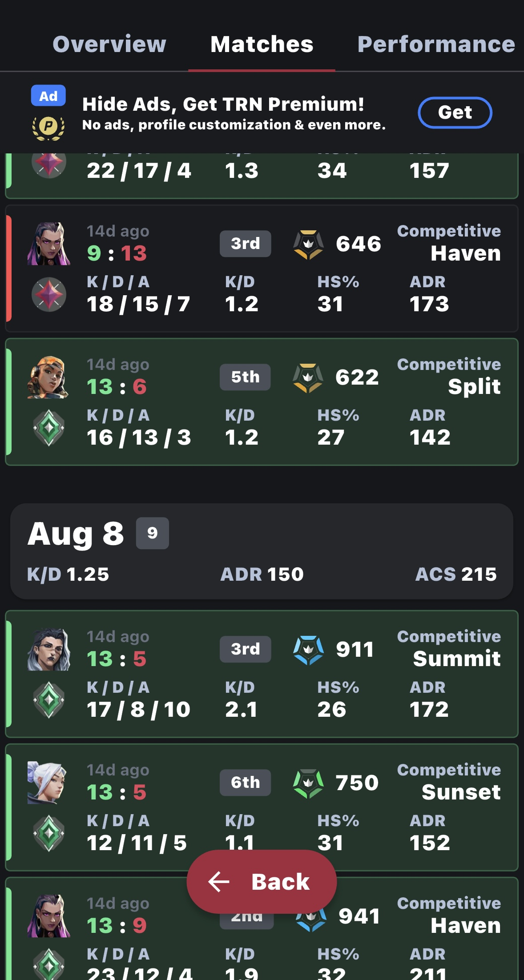Tap the red Back button
Viewport: 524px width, 980px height.
(x=262, y=881)
